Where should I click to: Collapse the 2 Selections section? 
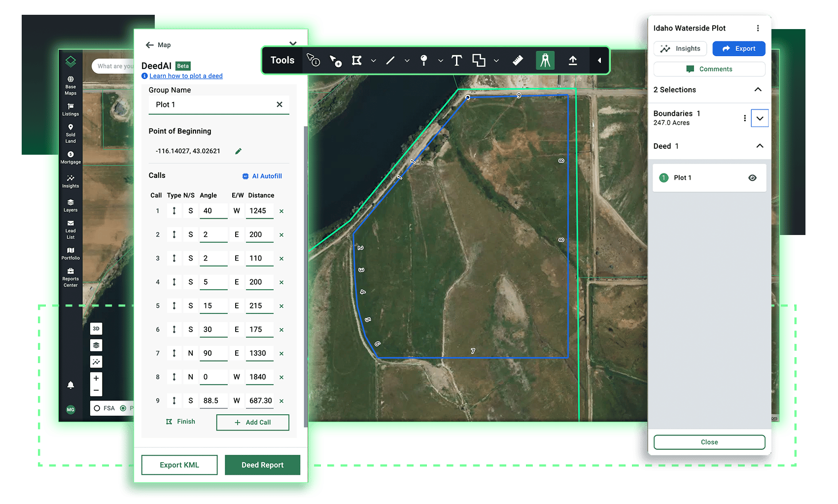(758, 89)
